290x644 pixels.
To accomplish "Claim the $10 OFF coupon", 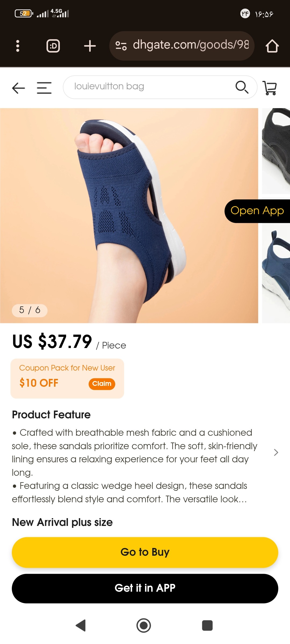I will 102,384.
